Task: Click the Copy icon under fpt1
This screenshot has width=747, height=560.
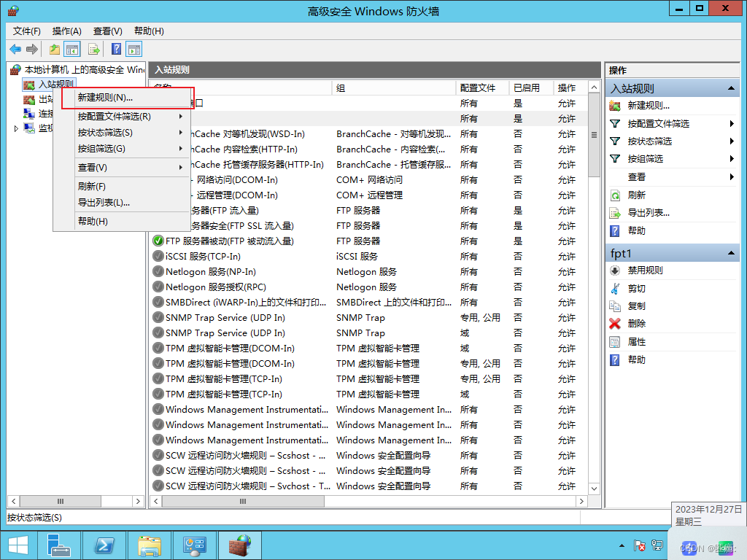Action: click(615, 306)
